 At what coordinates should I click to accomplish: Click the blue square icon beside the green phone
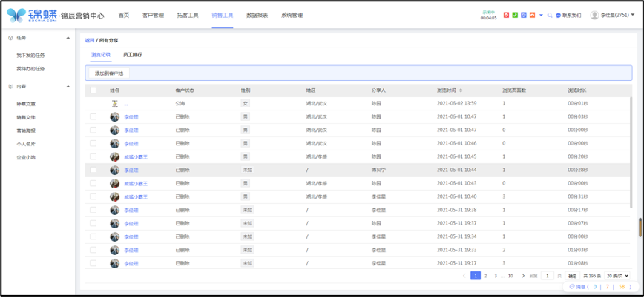pos(523,15)
